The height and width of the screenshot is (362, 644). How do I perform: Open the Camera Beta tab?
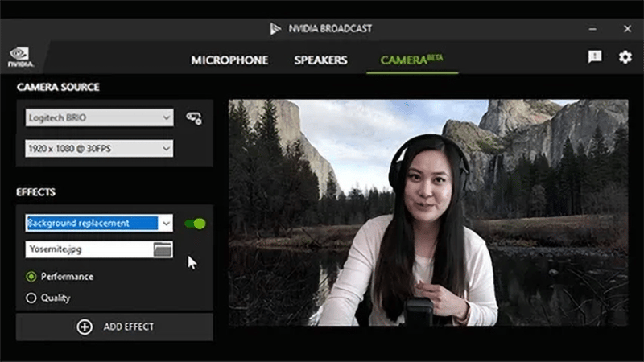pyautogui.click(x=411, y=60)
